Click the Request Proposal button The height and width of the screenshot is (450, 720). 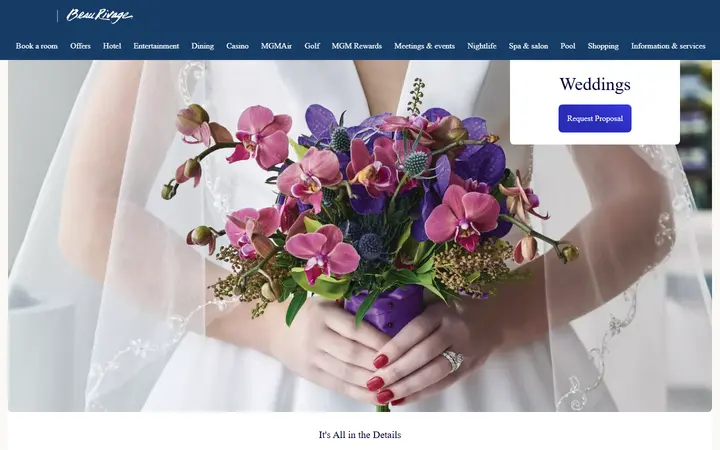pos(595,118)
